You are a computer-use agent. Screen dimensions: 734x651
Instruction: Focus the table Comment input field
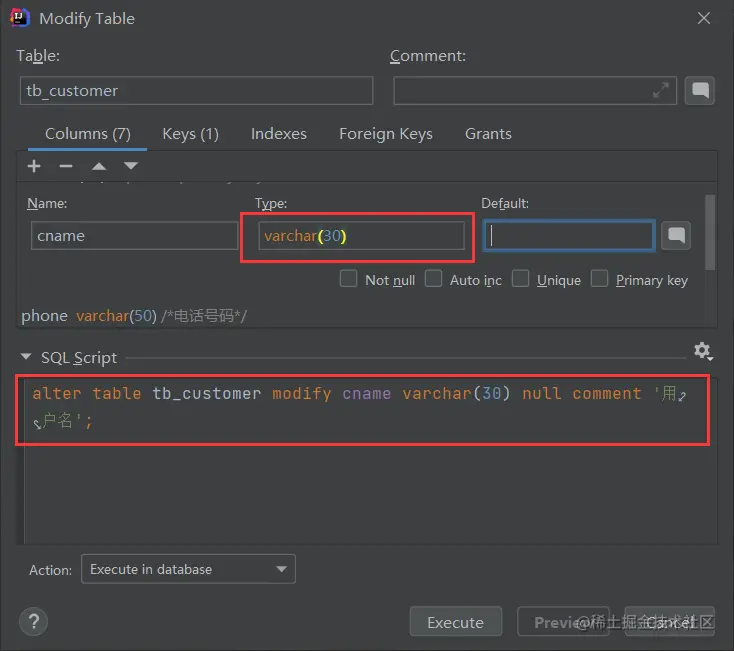click(535, 90)
